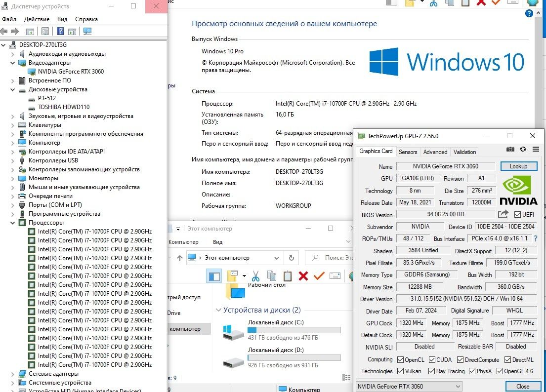The height and width of the screenshot is (392, 546).
Task: Click the red X delete icon in Explorer toolbar
Action: (x=303, y=276)
